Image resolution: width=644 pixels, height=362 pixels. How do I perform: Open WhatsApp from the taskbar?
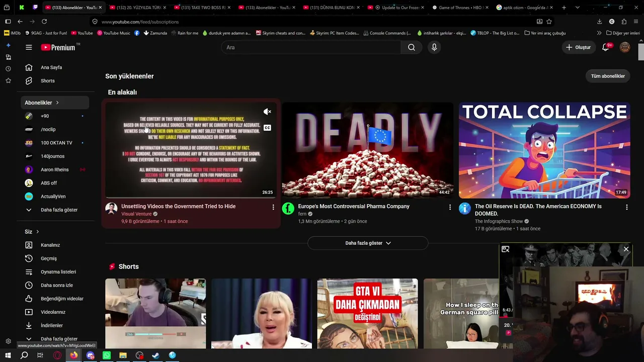click(107, 355)
